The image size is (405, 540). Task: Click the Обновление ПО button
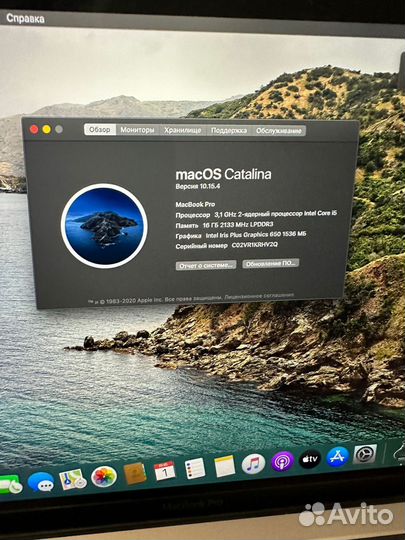click(271, 263)
